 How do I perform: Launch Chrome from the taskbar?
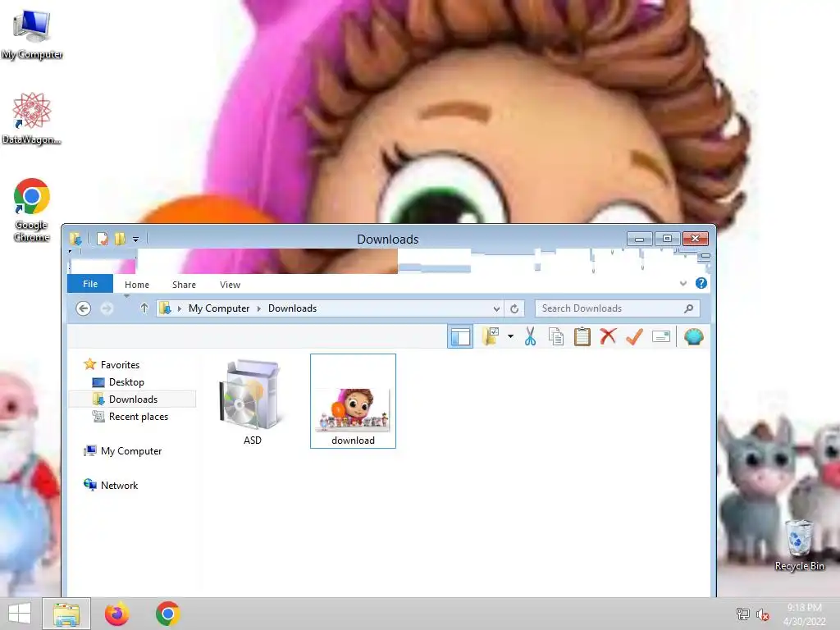coord(167,614)
